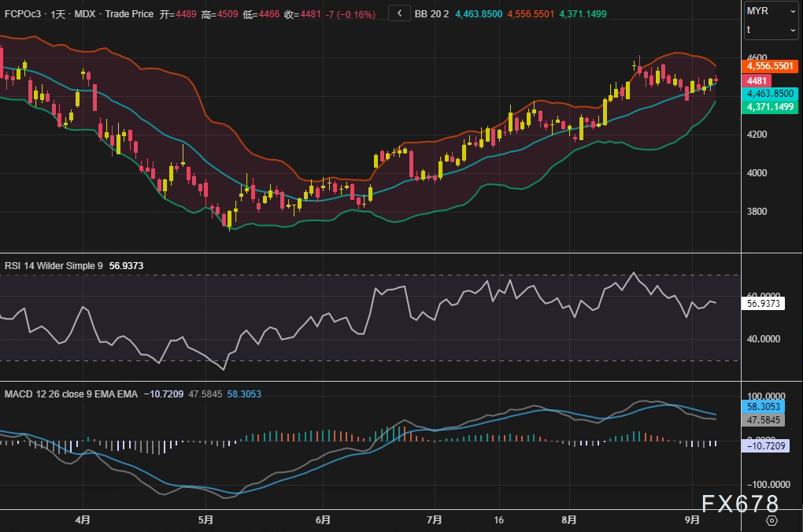The height and width of the screenshot is (532, 803).
Task: Click the 9月 time axis marker
Action: 692,520
